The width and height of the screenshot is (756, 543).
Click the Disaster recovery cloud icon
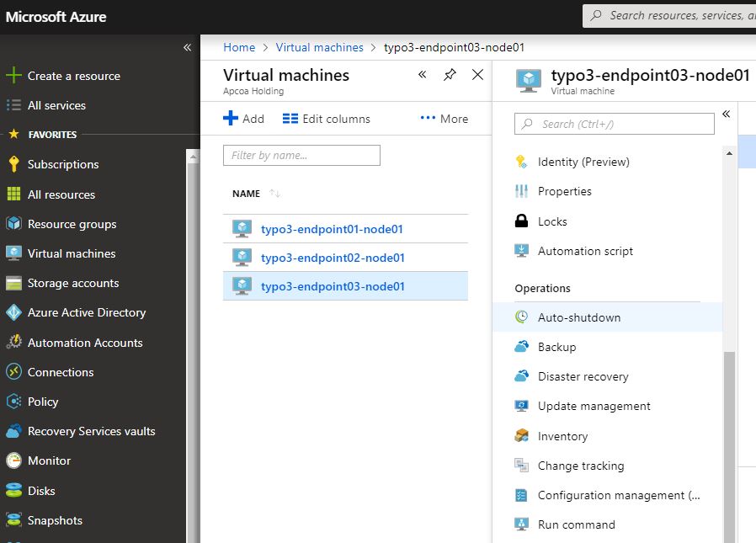click(x=521, y=376)
